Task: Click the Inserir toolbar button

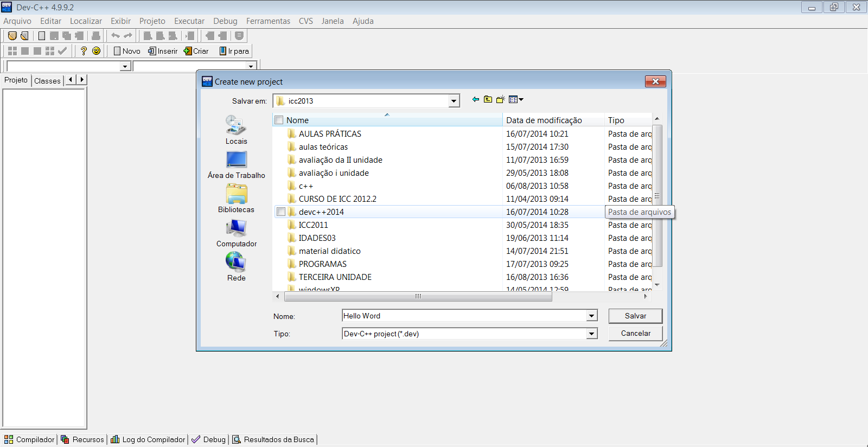Action: click(163, 51)
